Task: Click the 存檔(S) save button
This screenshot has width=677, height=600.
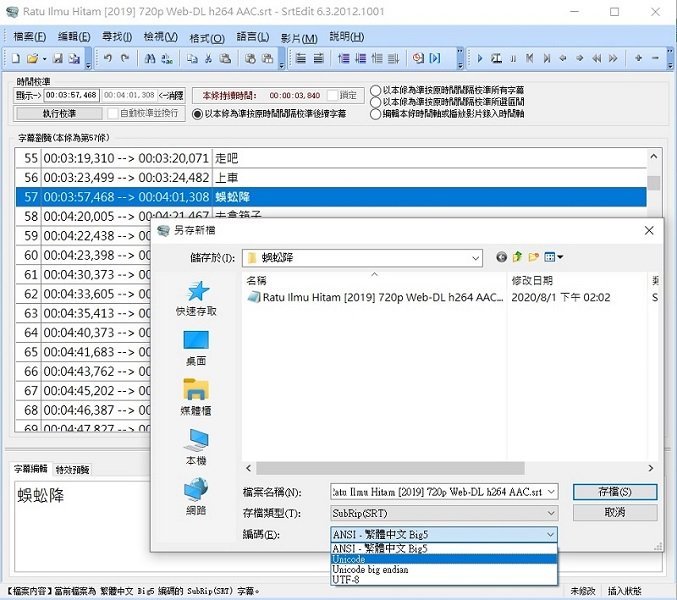Action: (615, 492)
